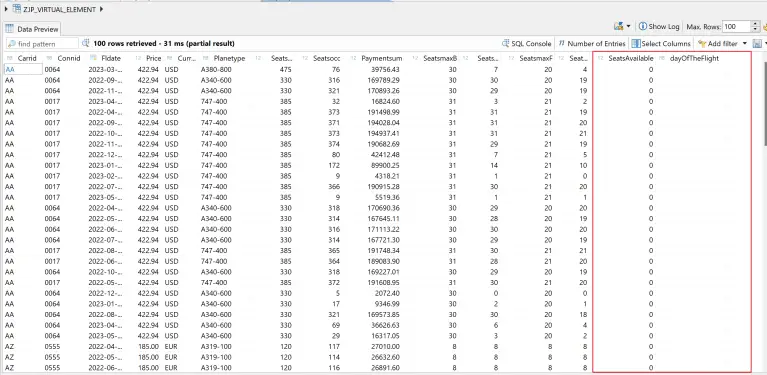Viewport: 767px width, 375px height.
Task: Select the Paymentsum cell 9346.99
Action: tap(387, 304)
